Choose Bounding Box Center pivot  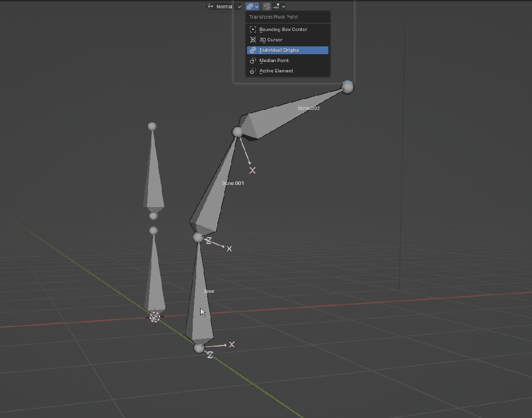pyautogui.click(x=288, y=30)
